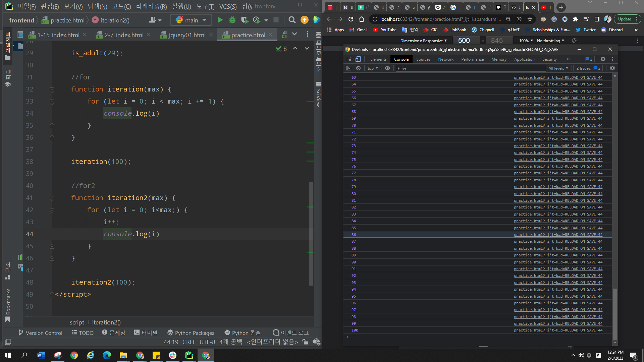Open the JavaScript context 'top' dropdown
This screenshot has height=362, width=644.
(x=373, y=68)
